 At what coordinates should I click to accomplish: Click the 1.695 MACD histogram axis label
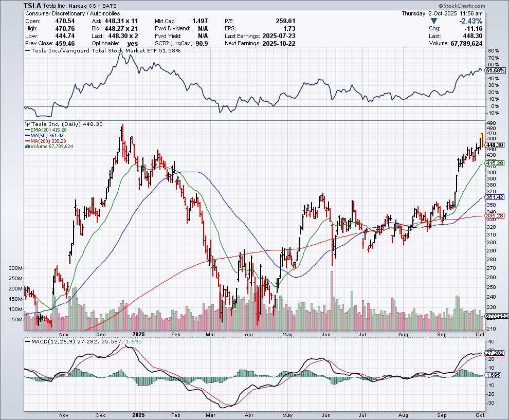click(493, 375)
